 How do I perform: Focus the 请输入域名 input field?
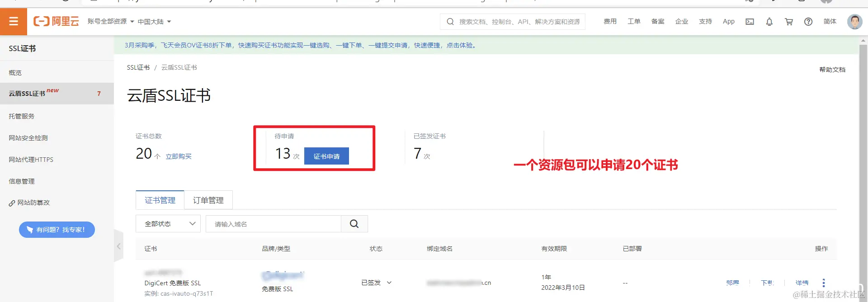(x=274, y=224)
